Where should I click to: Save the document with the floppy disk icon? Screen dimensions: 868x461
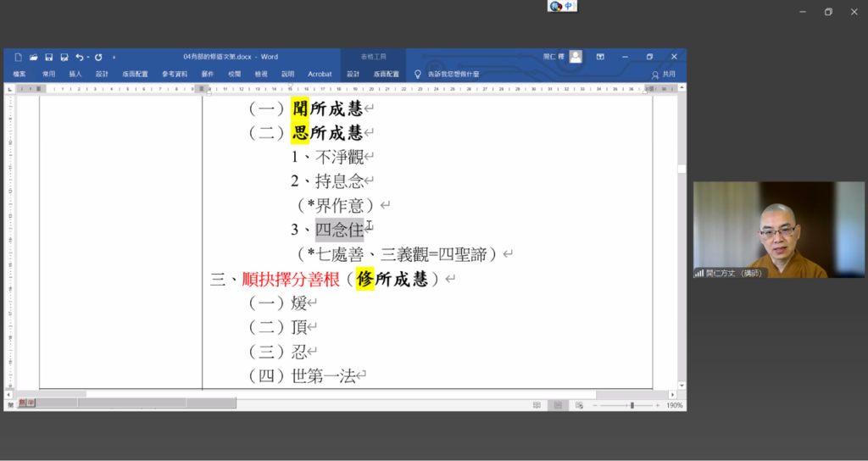pos(49,57)
